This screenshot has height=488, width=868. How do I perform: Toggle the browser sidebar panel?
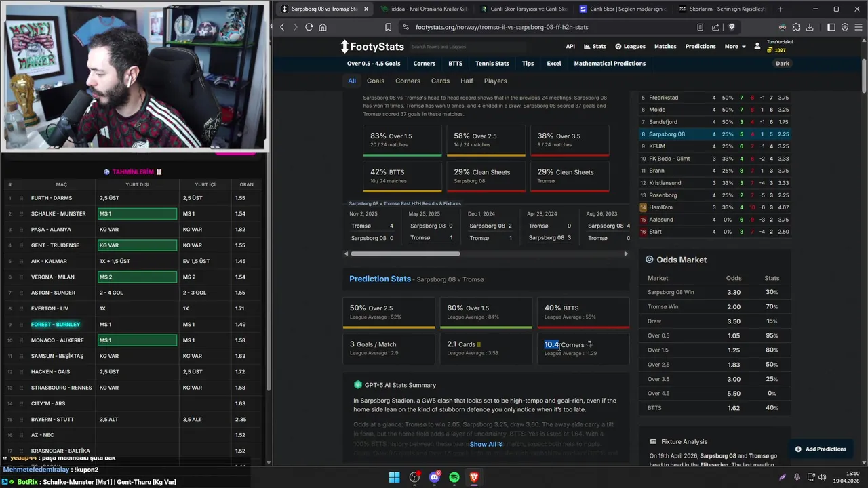[831, 27]
